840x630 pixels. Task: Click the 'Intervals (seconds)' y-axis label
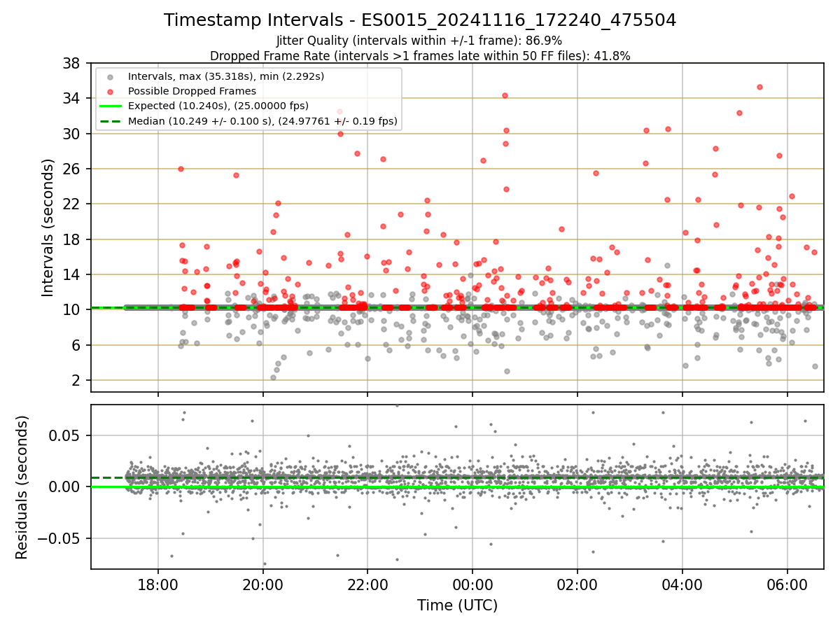click(x=48, y=227)
